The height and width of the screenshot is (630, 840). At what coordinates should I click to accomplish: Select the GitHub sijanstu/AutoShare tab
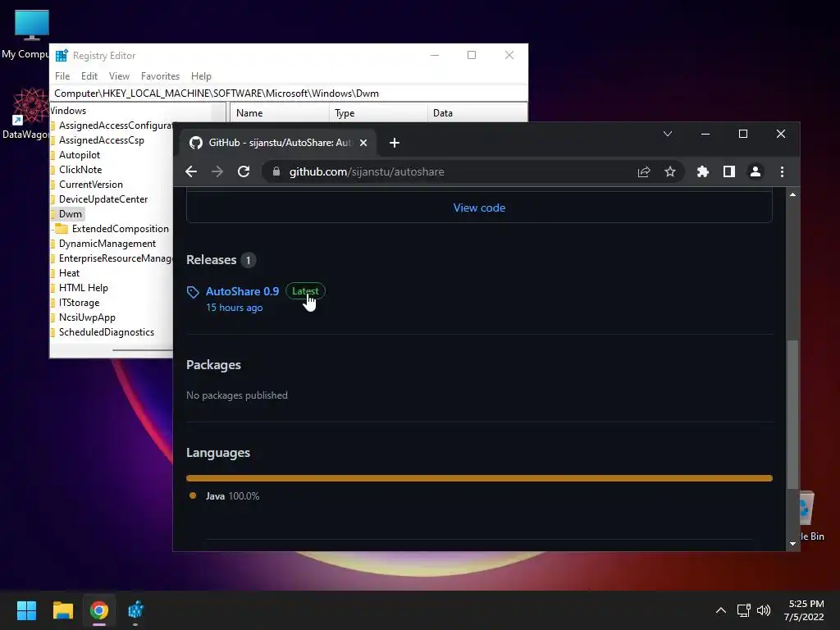coord(279,143)
